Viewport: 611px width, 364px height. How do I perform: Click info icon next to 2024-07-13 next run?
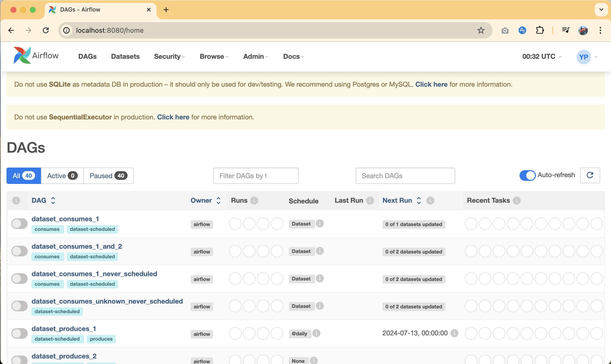point(454,333)
